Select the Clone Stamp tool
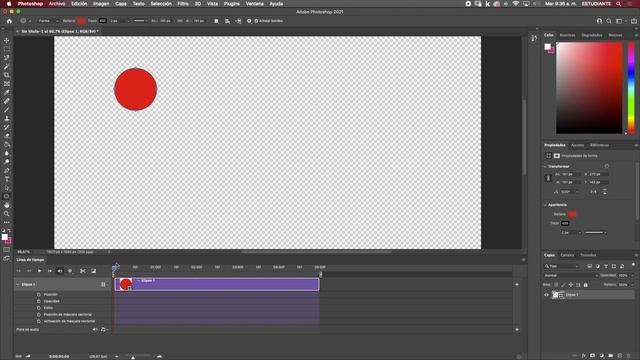This screenshot has height=360, width=640. tap(7, 118)
